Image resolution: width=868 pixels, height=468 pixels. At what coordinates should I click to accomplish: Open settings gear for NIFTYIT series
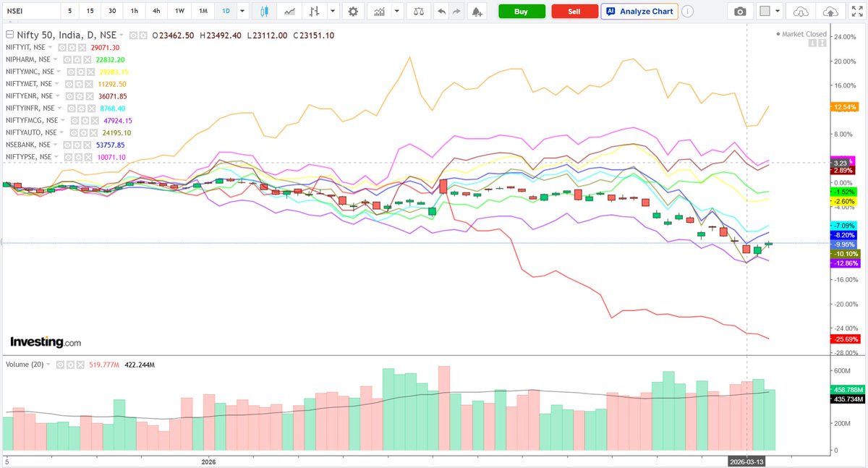pyautogui.click(x=72, y=48)
